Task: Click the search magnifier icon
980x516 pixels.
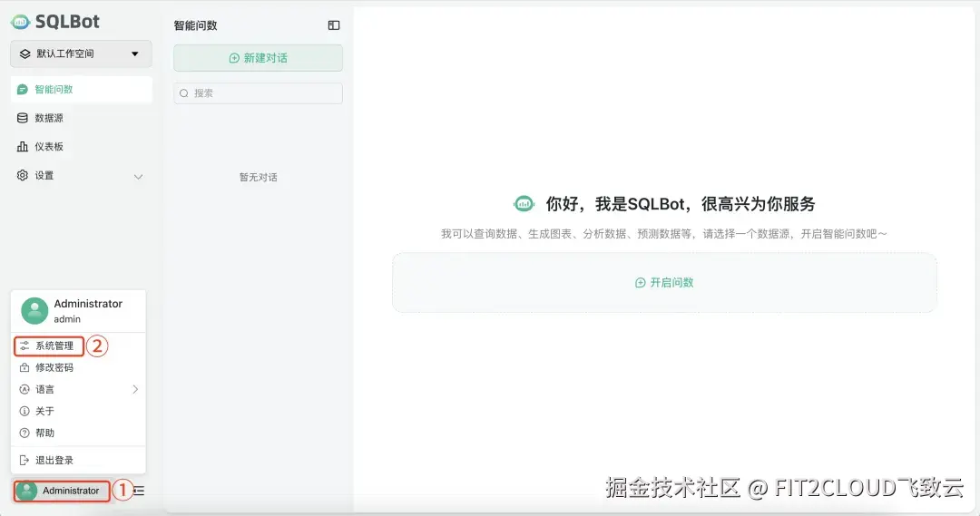Action: pos(183,93)
